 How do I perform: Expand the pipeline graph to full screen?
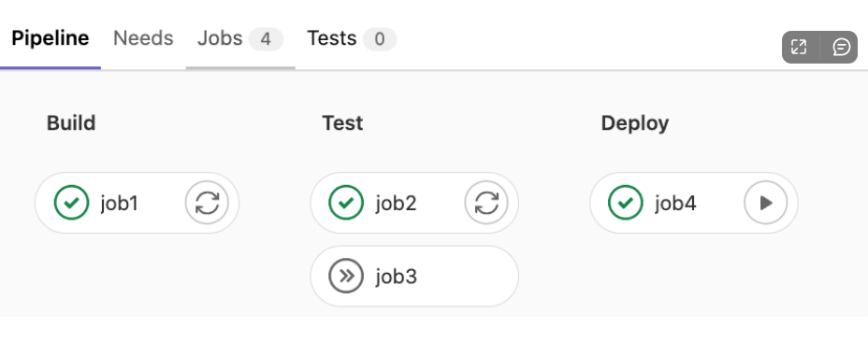[x=799, y=47]
